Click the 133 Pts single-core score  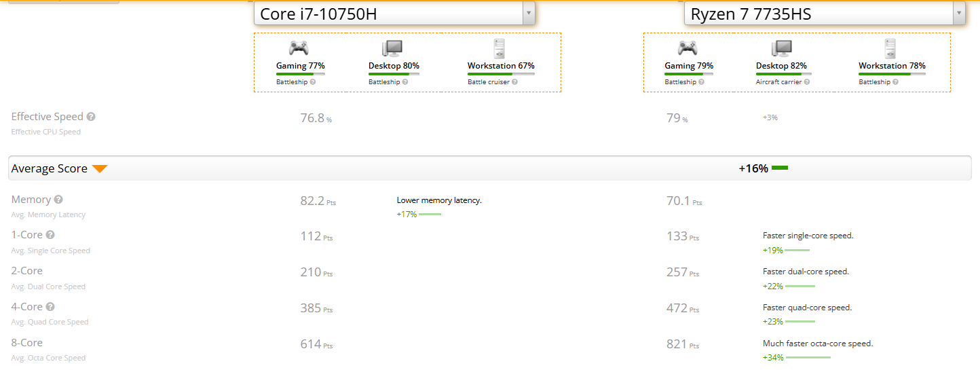click(x=683, y=236)
